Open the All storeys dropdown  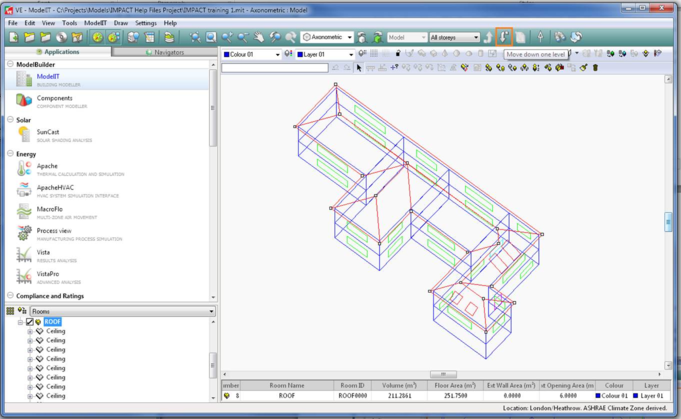click(x=454, y=37)
